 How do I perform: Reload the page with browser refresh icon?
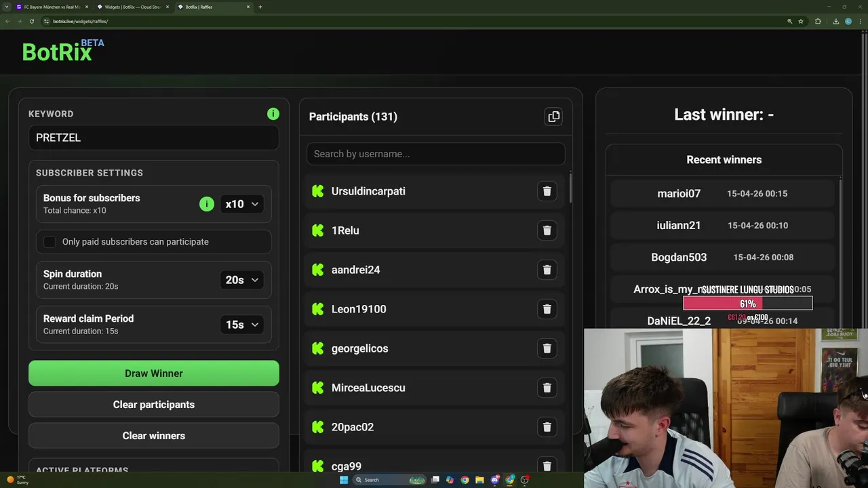coord(31,21)
